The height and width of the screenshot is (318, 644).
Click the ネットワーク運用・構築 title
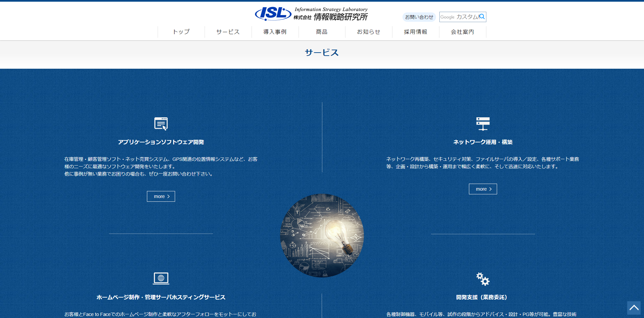coord(483,142)
